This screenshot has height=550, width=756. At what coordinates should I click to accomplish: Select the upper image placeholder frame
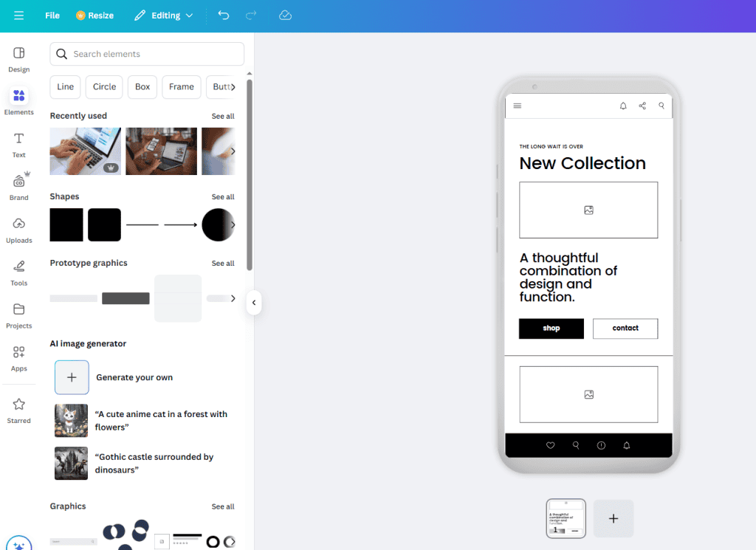pyautogui.click(x=588, y=210)
